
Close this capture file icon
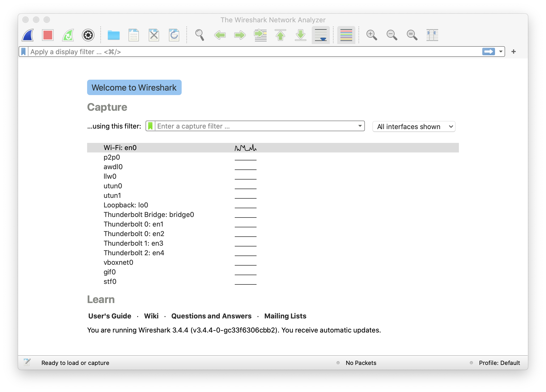(x=154, y=35)
